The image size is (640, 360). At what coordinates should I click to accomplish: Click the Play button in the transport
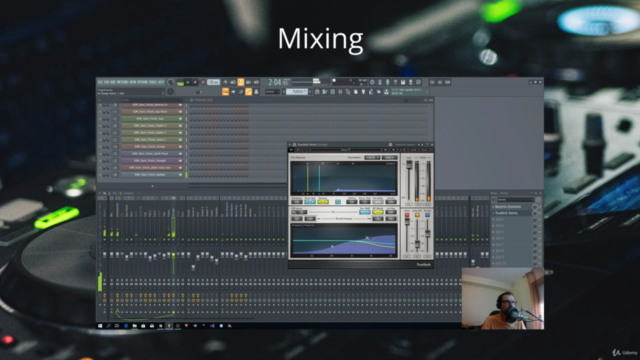188,82
